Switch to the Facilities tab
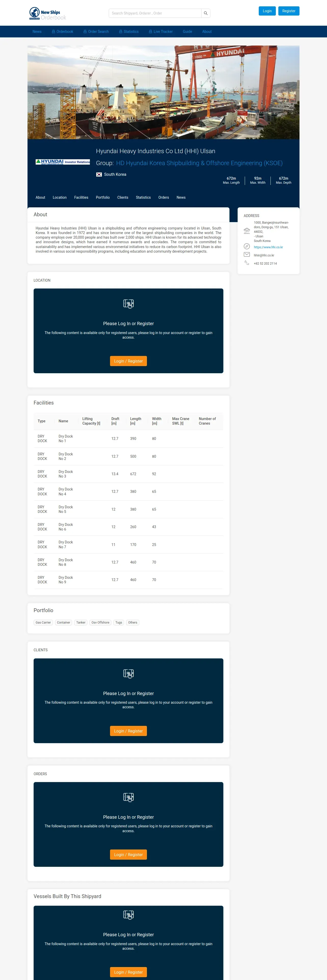 pos(81,197)
